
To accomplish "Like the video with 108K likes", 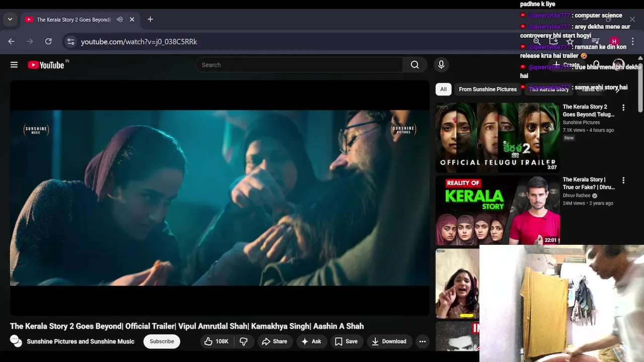I will 216,341.
